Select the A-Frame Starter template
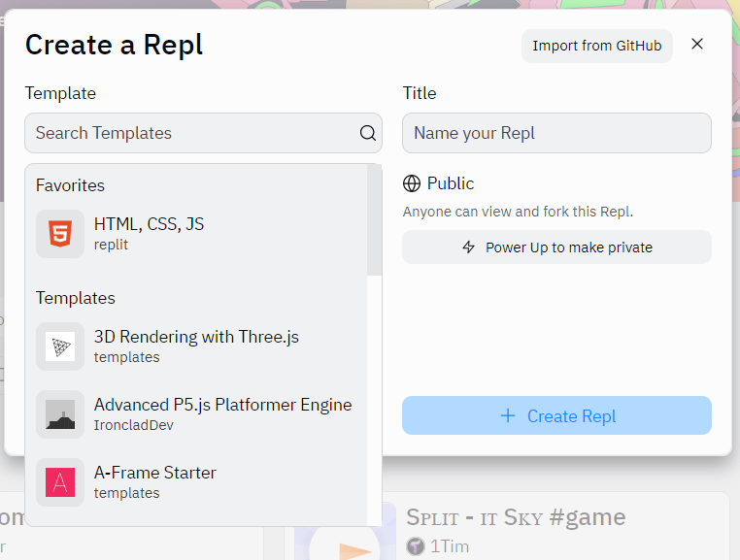Viewport: 740px width, 560px height. pyautogui.click(x=196, y=482)
